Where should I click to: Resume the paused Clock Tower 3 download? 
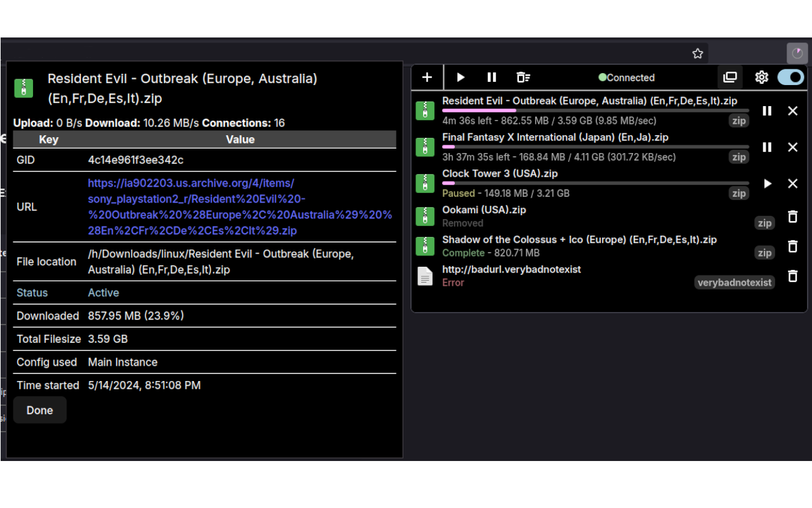pyautogui.click(x=768, y=184)
